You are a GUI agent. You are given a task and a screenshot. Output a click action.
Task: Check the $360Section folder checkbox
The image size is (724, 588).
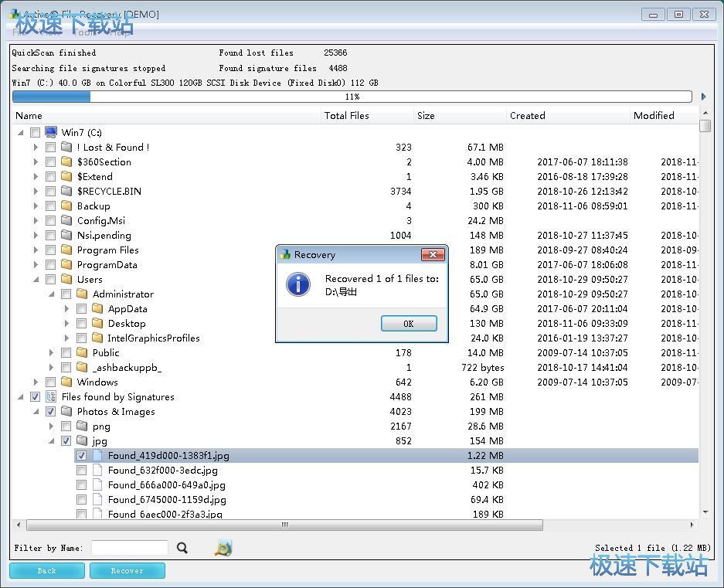point(51,161)
